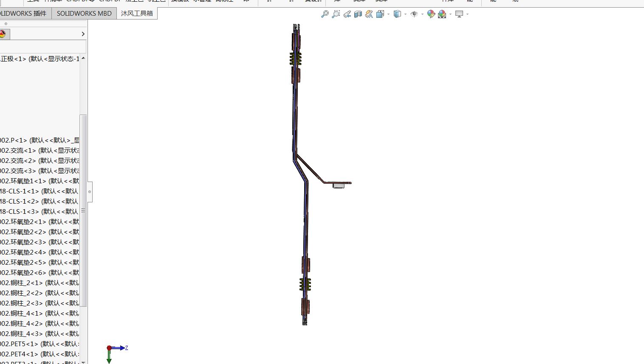Open the Apply Scene dropdown arrow

pos(450,14)
